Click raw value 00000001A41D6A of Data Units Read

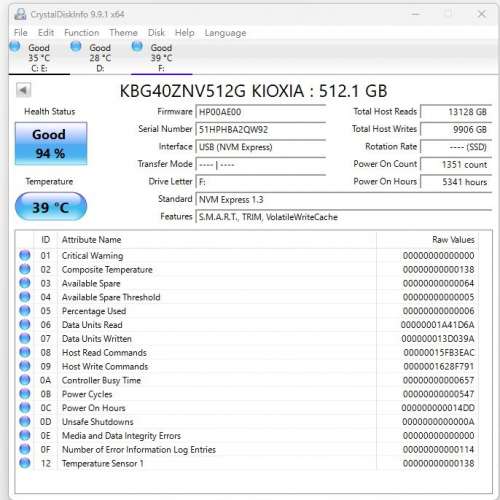tap(438, 325)
